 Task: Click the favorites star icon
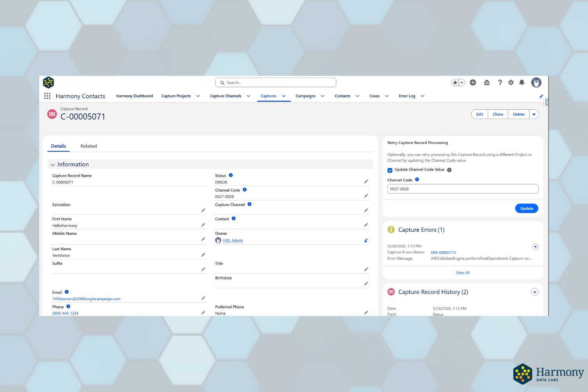click(455, 83)
